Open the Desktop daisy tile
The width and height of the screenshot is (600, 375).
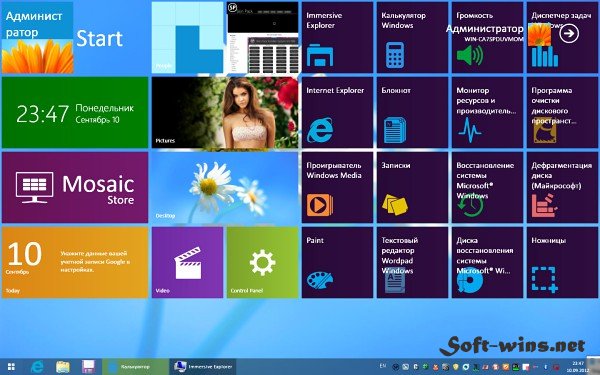225,187
